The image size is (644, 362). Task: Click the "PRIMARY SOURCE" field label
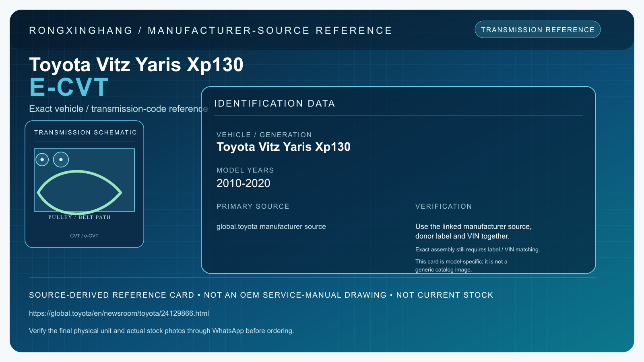click(x=253, y=206)
